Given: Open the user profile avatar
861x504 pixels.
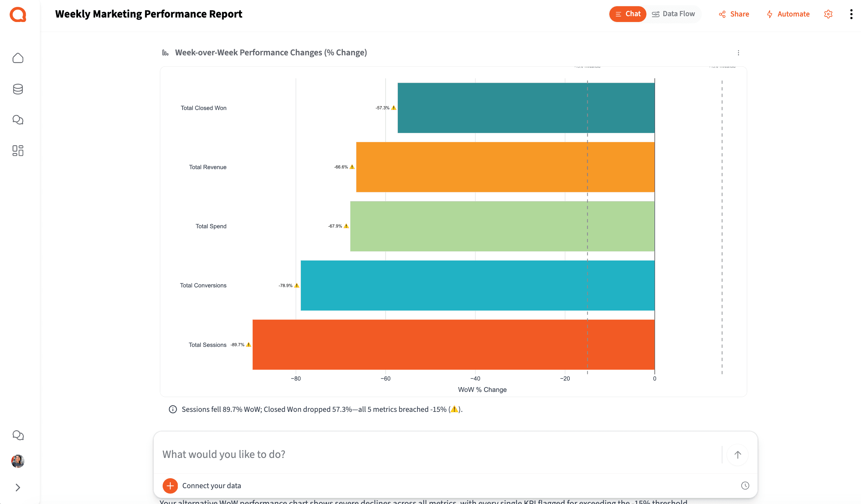Looking at the screenshot, I should click(x=18, y=461).
